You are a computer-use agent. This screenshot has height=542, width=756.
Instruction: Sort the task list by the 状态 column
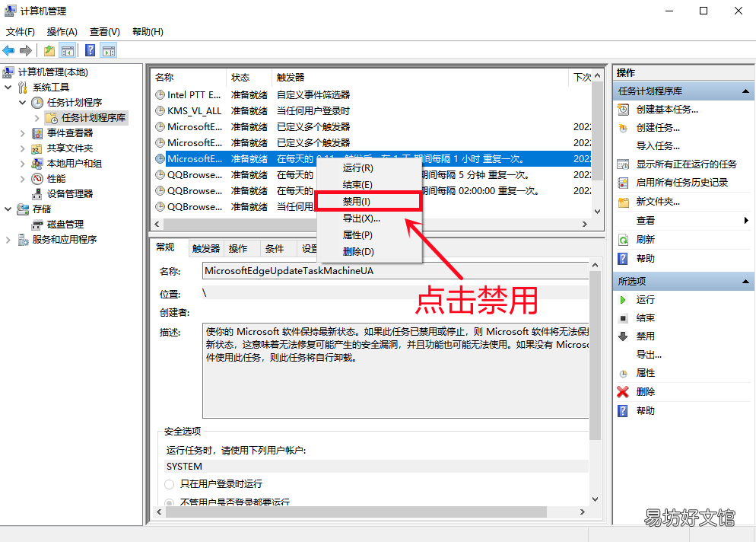coord(248,77)
